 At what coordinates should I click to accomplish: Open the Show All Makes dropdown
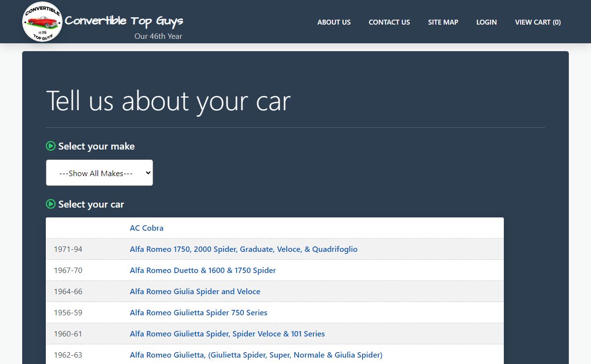tap(99, 173)
